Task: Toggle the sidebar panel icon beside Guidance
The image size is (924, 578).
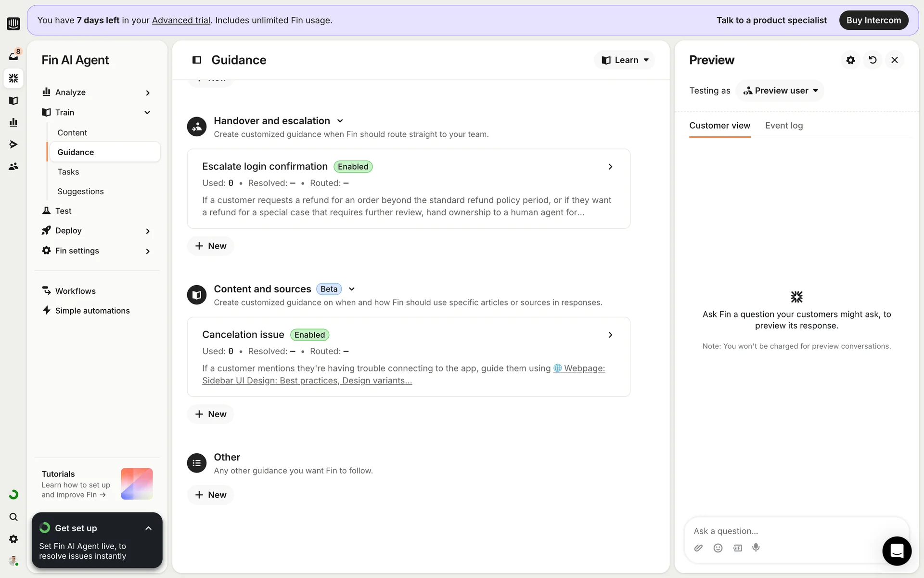Action: tap(196, 60)
